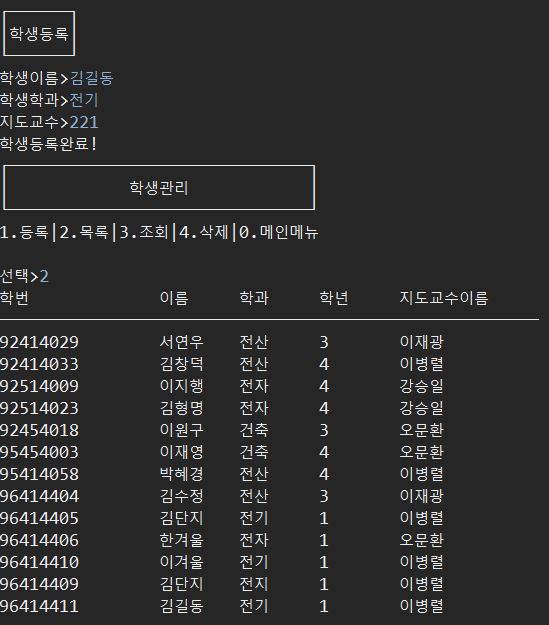This screenshot has width=549, height=625.
Task: Click the 학생이름> prompt label
Action: click(34, 78)
